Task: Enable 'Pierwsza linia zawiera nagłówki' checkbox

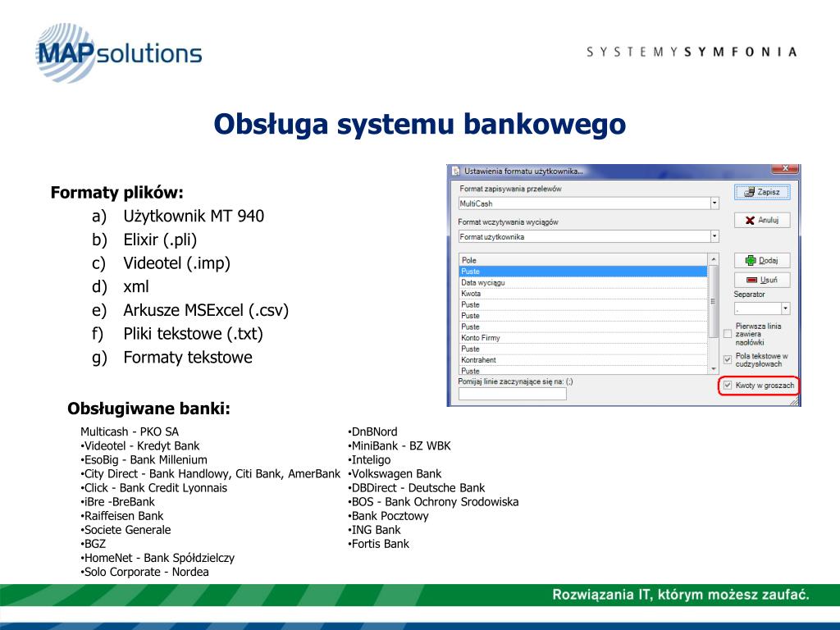Action: click(x=728, y=334)
